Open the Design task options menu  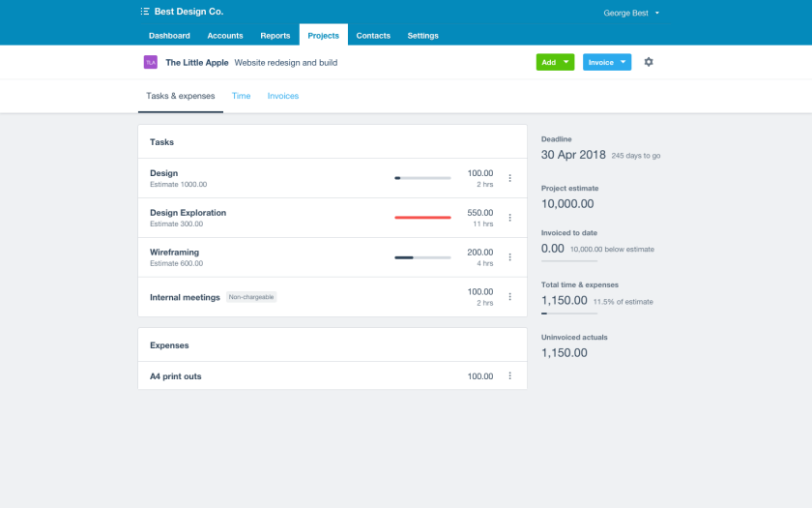point(510,178)
